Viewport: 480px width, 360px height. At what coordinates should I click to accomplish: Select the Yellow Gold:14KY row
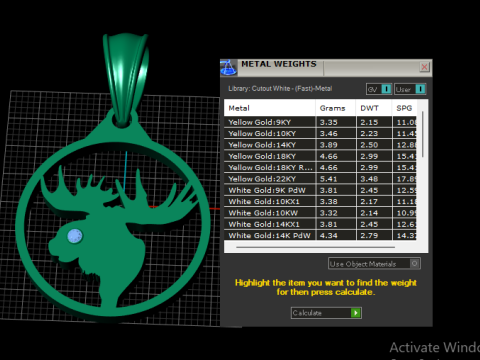[x=320, y=145]
